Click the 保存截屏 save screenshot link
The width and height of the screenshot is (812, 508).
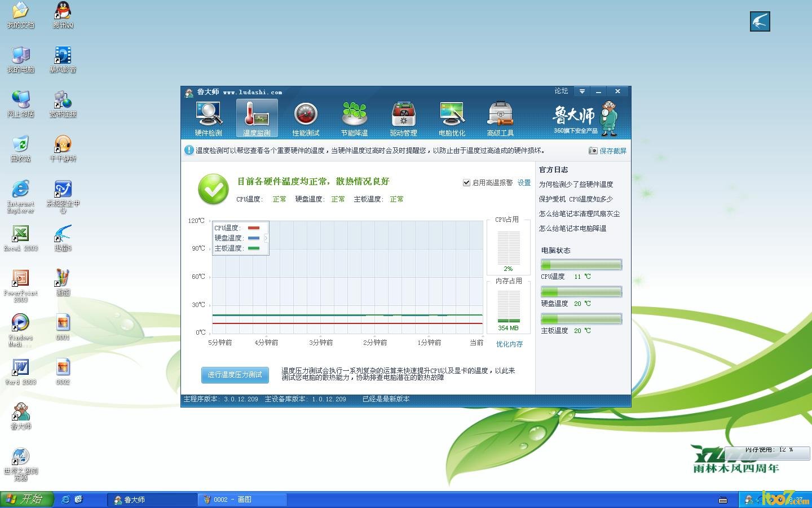click(x=613, y=151)
